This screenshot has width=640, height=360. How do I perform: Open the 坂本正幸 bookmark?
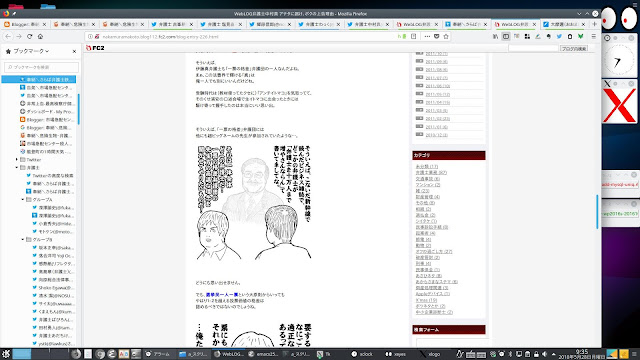(53, 248)
